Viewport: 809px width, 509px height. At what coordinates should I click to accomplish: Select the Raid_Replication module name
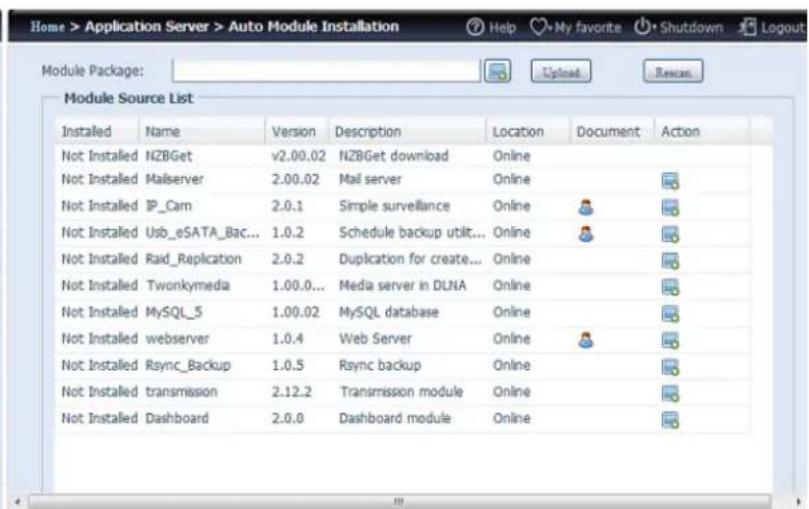coord(193,259)
